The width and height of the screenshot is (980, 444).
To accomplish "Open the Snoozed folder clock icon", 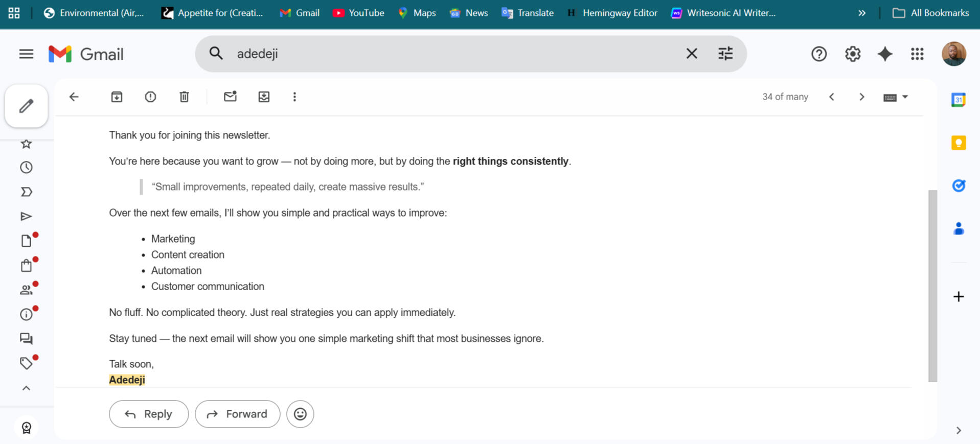I will (x=26, y=168).
